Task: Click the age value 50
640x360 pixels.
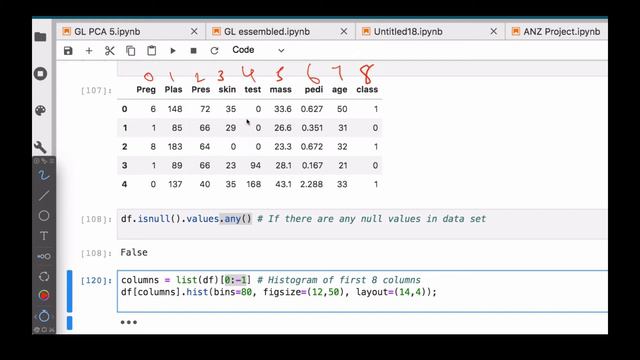Action: tap(342, 109)
